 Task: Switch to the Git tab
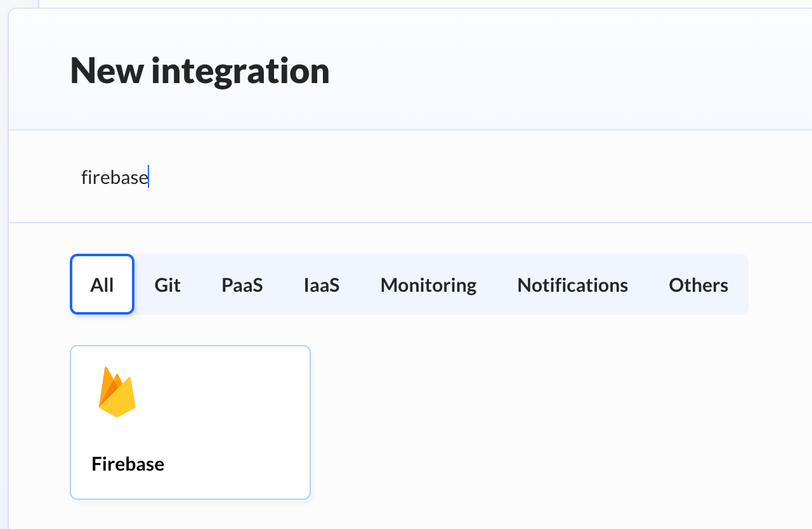tap(167, 285)
